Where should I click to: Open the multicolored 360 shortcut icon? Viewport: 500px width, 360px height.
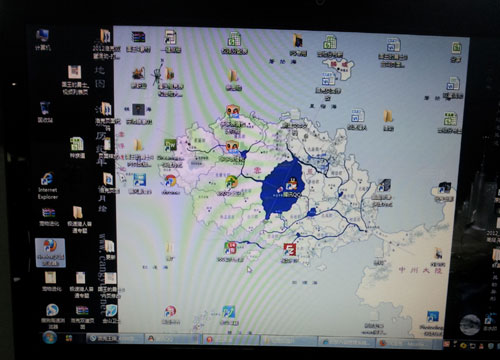[x=230, y=252]
